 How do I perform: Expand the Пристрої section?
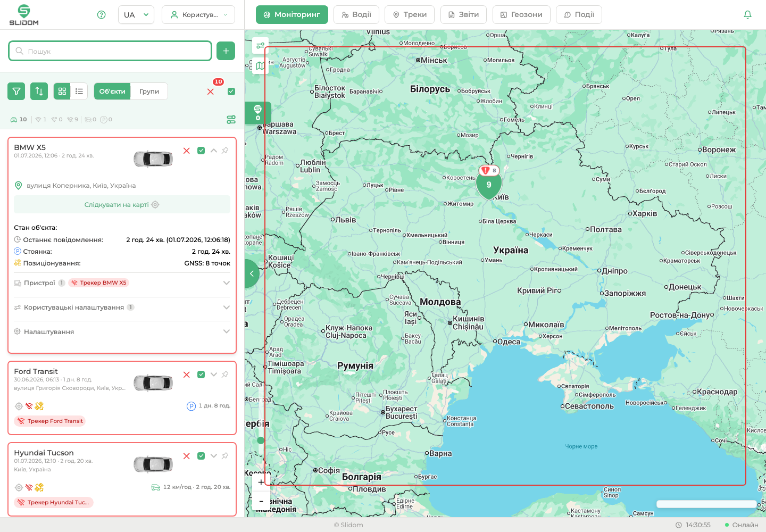click(122, 283)
